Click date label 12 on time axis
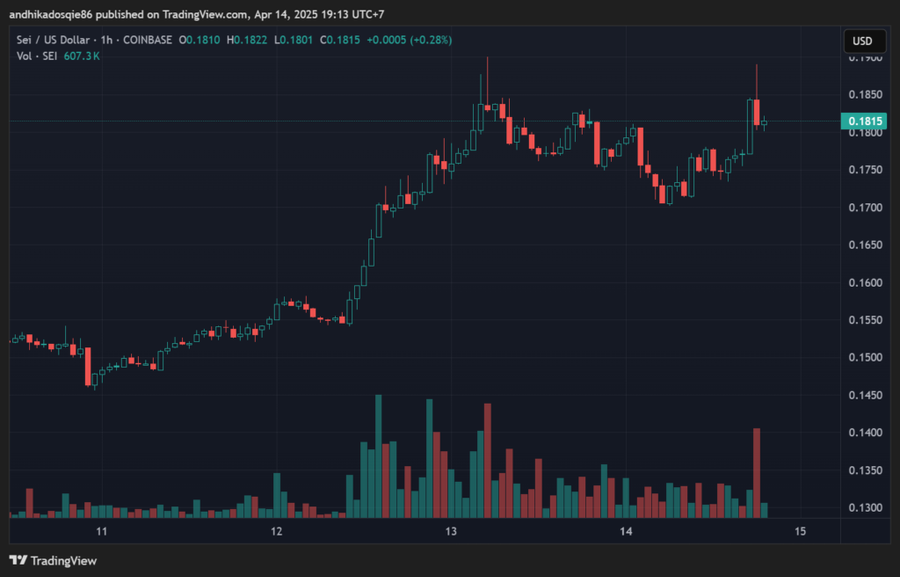900x577 pixels. (277, 532)
